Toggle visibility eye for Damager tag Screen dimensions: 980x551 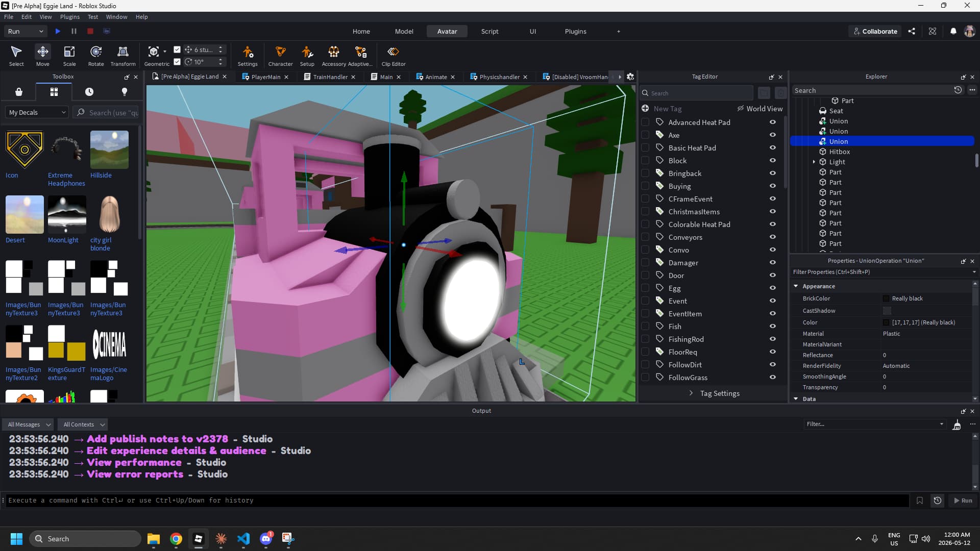pos(773,263)
